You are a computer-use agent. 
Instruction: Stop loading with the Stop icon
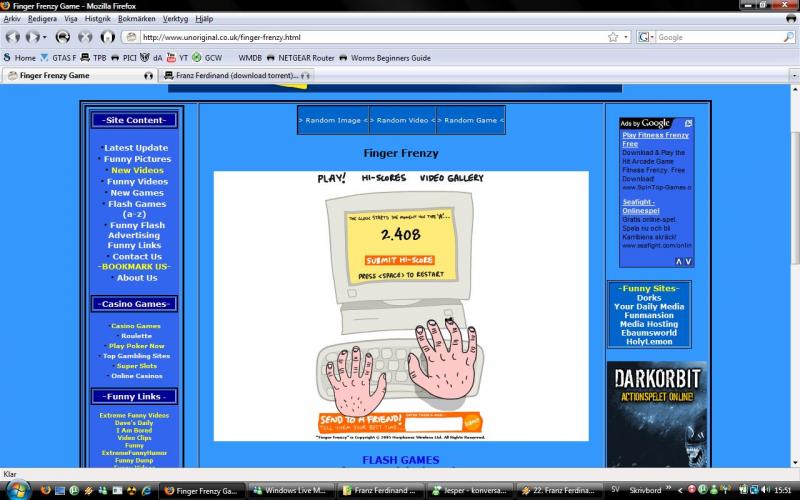tap(85, 37)
